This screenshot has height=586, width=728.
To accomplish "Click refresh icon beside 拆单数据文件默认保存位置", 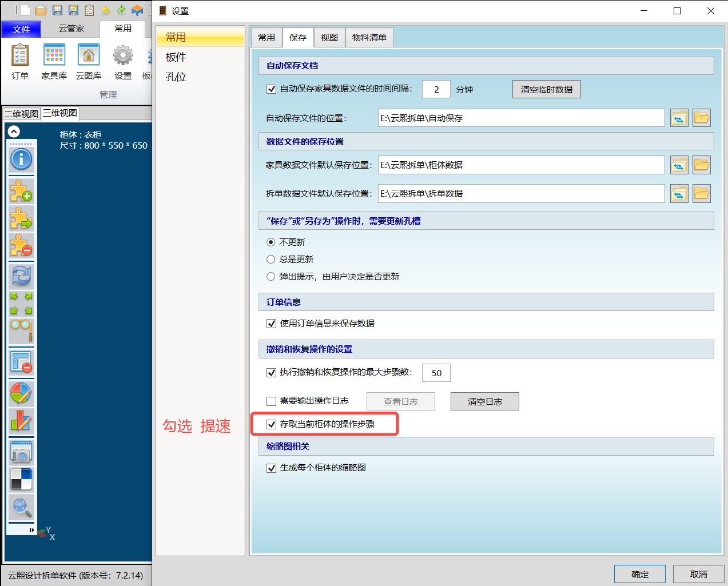I will (679, 193).
